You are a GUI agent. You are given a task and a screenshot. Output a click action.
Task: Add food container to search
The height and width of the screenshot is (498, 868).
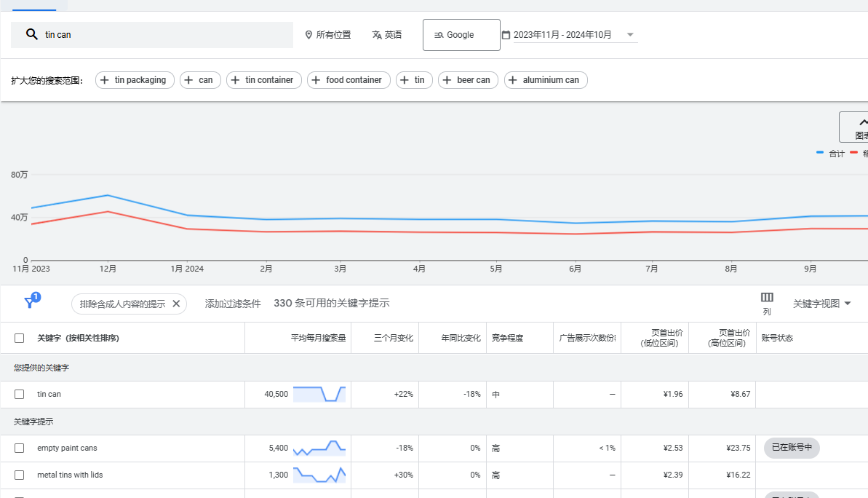349,80
